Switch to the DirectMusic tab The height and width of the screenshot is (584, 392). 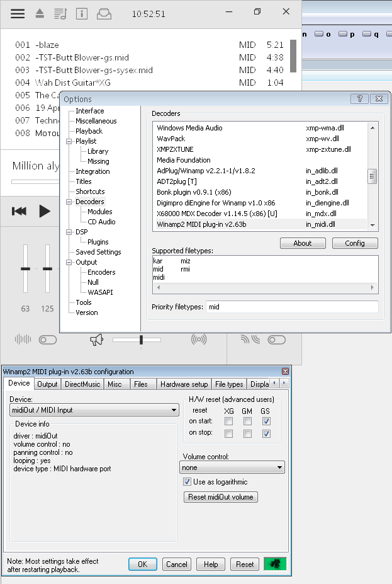click(x=82, y=384)
